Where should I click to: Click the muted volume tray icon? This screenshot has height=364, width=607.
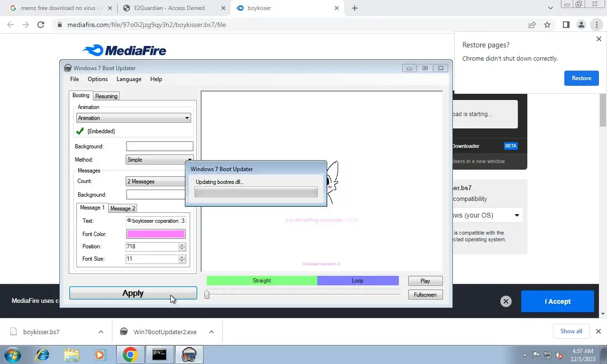560,355
